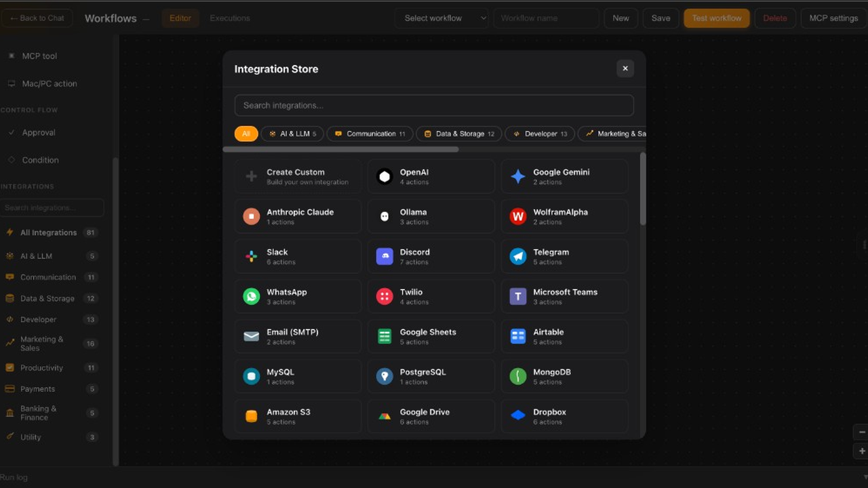Click the Workflow name input field
Image resolution: width=868 pixels, height=488 pixels.
(x=546, y=18)
